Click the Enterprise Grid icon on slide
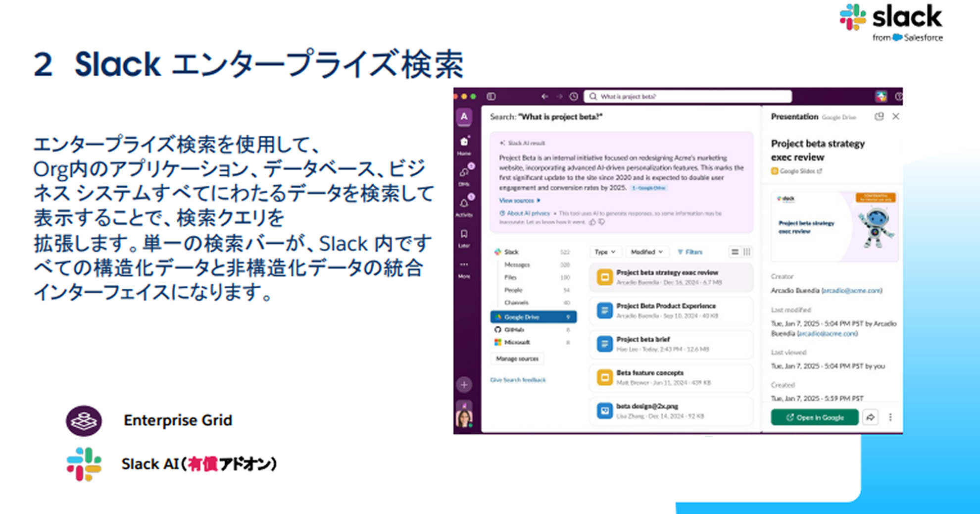 (x=84, y=421)
